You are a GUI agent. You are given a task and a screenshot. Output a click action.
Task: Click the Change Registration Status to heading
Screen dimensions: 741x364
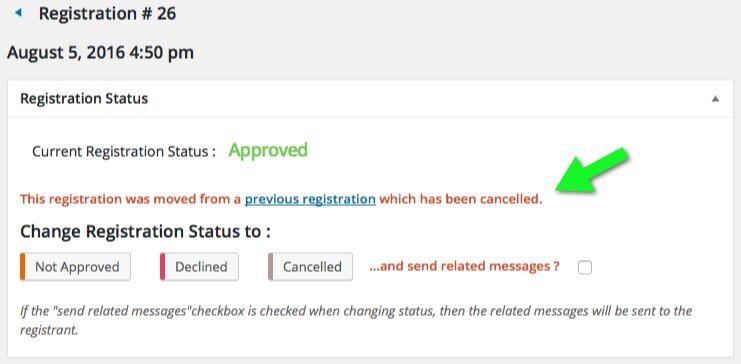[145, 232]
